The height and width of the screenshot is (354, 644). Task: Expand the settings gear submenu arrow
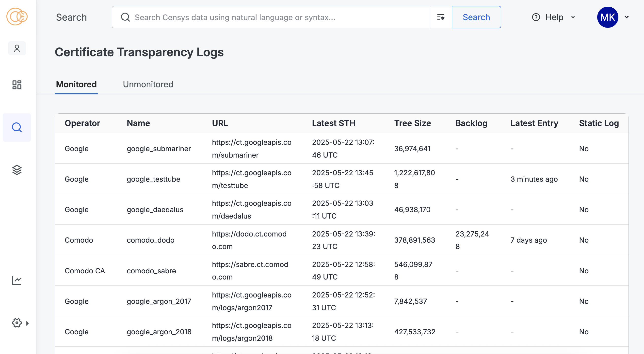click(28, 323)
